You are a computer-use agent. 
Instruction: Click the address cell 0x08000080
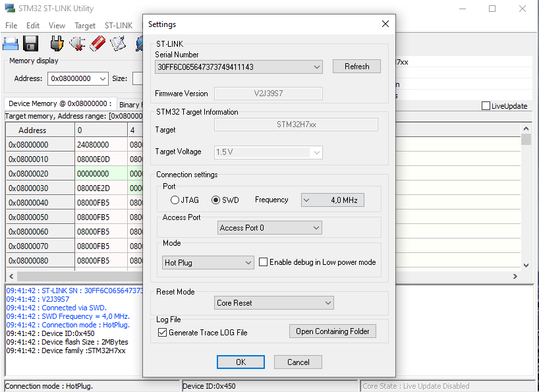pyautogui.click(x=40, y=261)
